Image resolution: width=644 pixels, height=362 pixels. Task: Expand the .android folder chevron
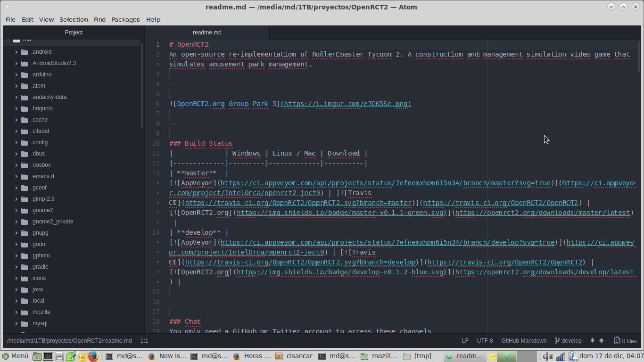click(17, 52)
